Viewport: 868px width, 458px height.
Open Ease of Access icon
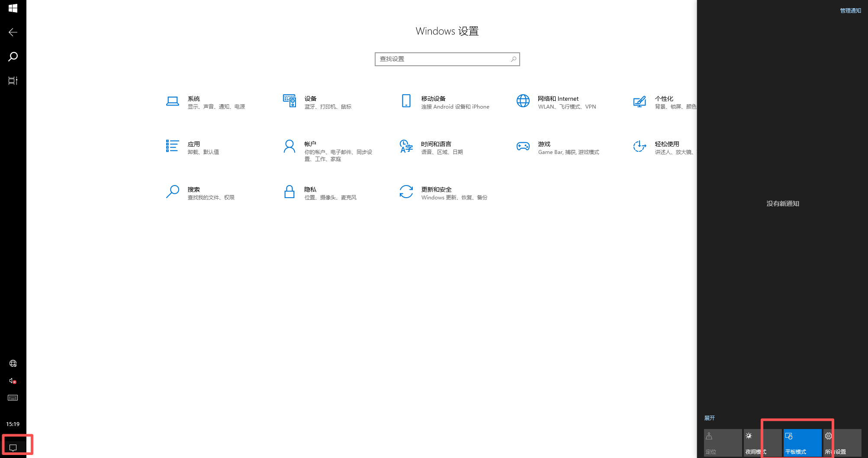click(x=640, y=146)
